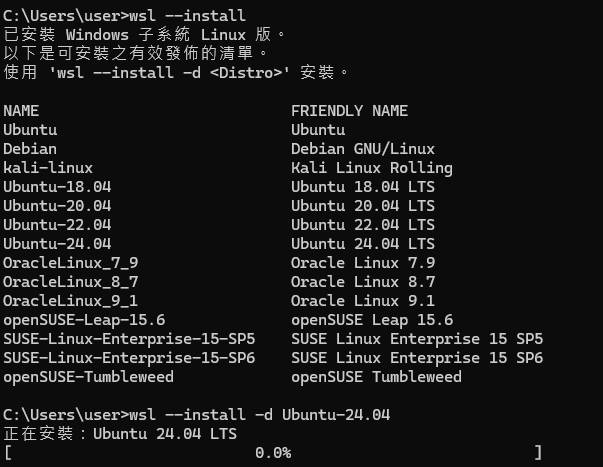Image resolution: width=603 pixels, height=467 pixels.
Task: Click the Debian distro name
Action: [30, 149]
